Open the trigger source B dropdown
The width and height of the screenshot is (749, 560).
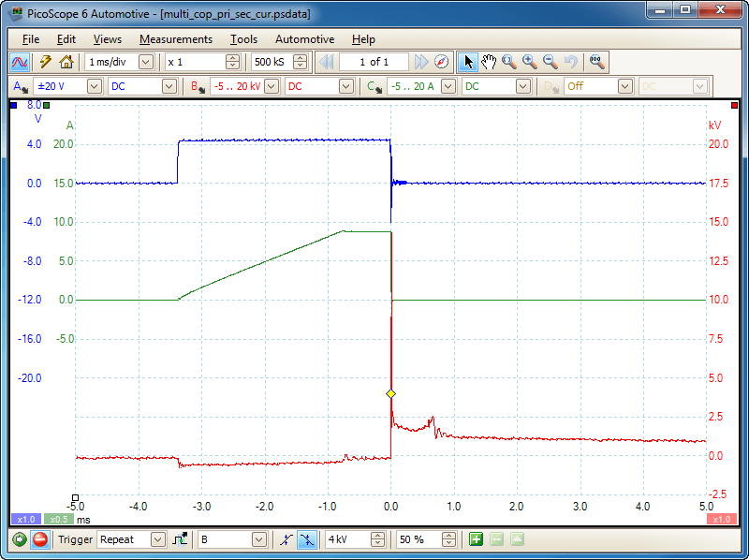[x=259, y=539]
